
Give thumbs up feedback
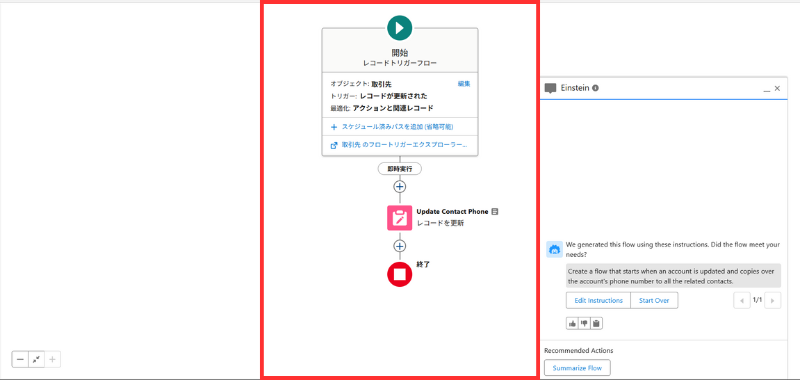tap(572, 323)
